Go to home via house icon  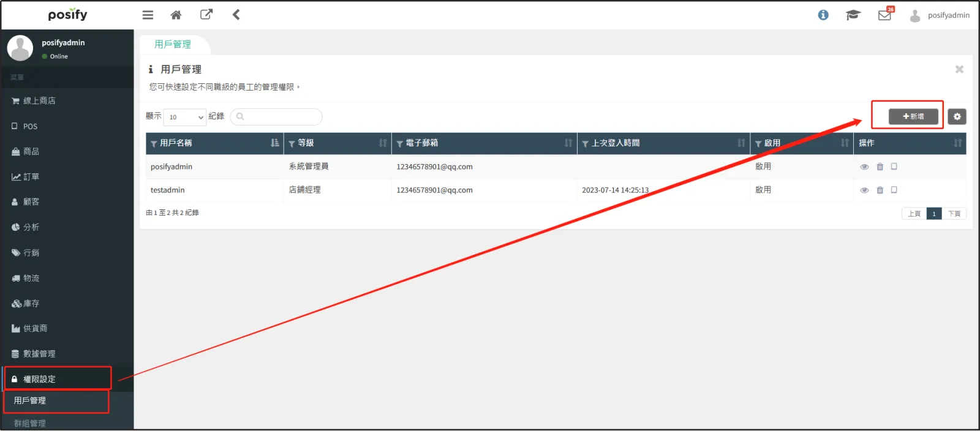pos(176,15)
